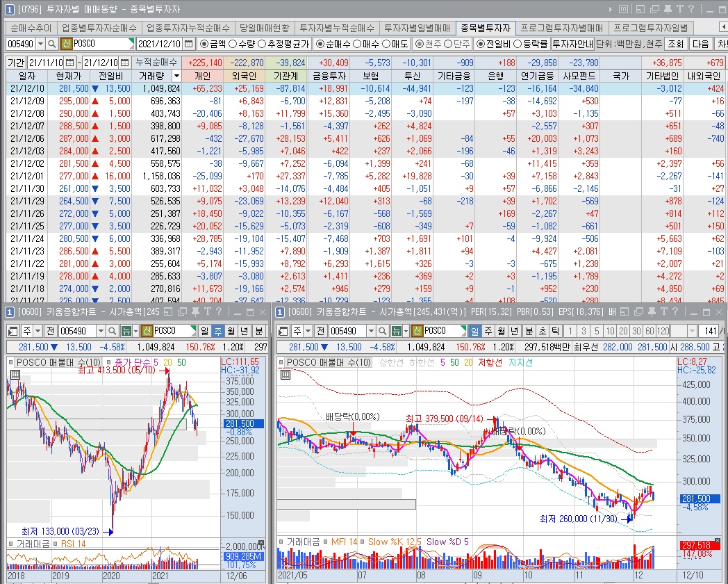Click the green 뉴 news icon in right chart

click(x=396, y=331)
